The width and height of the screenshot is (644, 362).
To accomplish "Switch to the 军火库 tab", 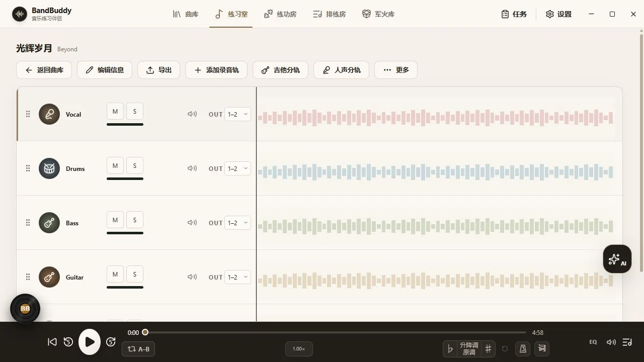I will pos(378,14).
